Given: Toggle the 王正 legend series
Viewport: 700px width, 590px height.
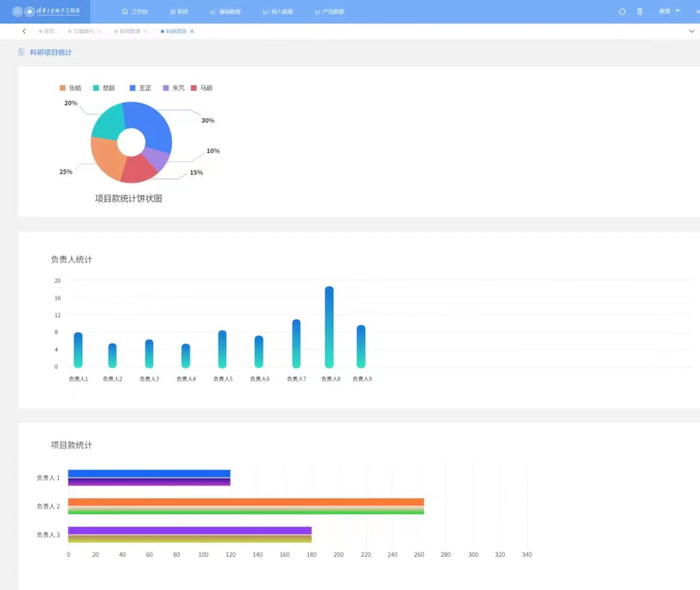Looking at the screenshot, I should [x=141, y=88].
